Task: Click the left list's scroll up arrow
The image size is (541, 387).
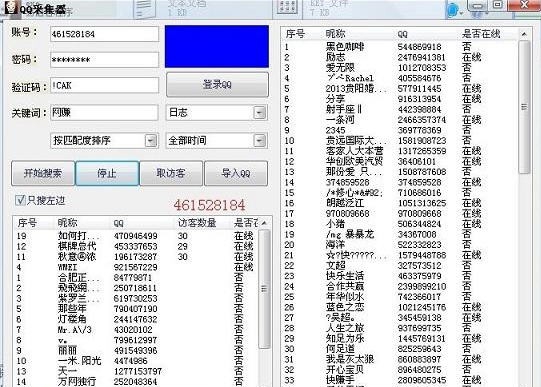Action: click(x=264, y=223)
